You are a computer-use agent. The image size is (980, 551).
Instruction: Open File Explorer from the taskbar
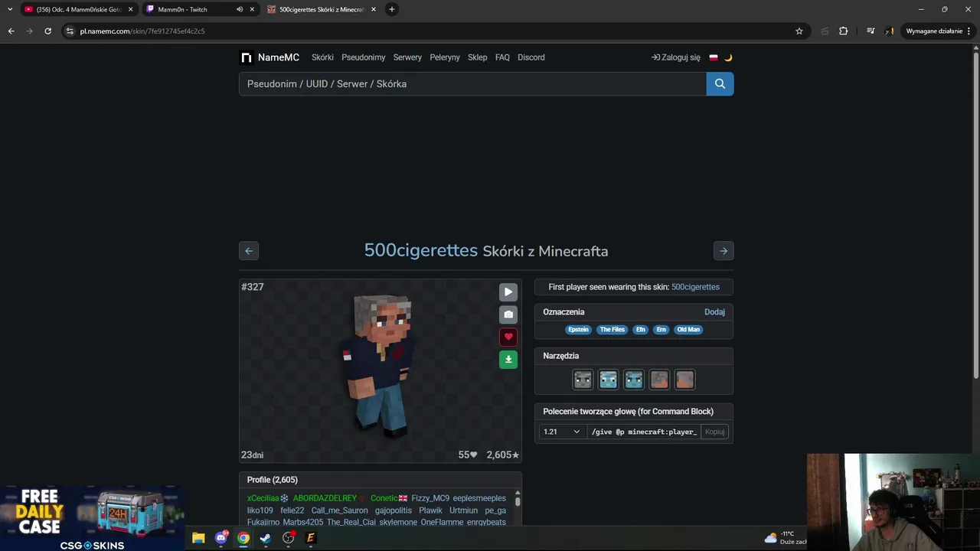click(198, 538)
